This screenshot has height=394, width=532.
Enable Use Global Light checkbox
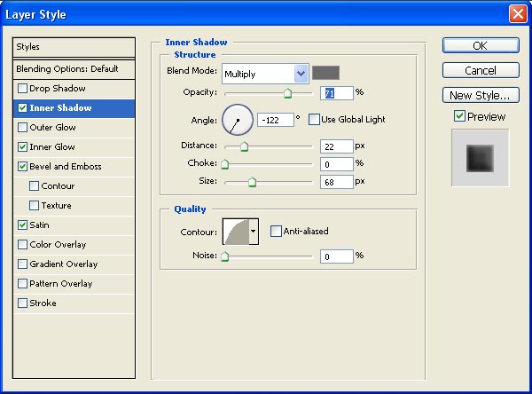click(314, 120)
